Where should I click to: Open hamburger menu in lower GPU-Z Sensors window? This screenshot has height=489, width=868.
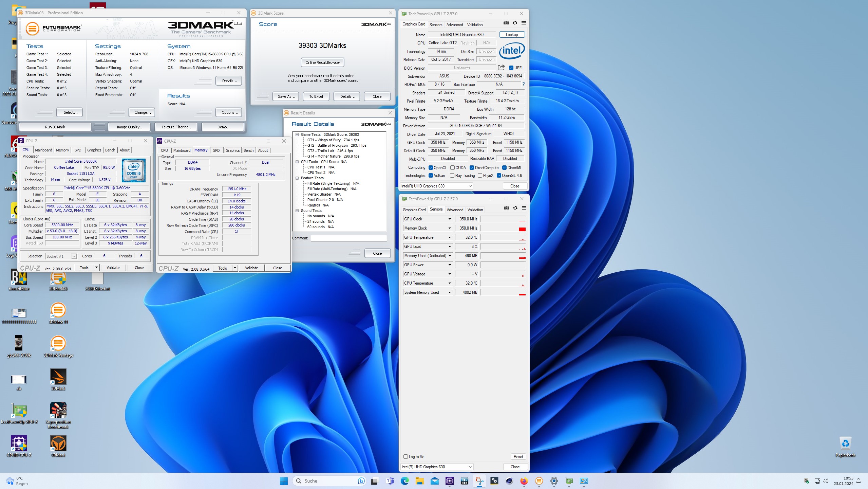tap(524, 208)
